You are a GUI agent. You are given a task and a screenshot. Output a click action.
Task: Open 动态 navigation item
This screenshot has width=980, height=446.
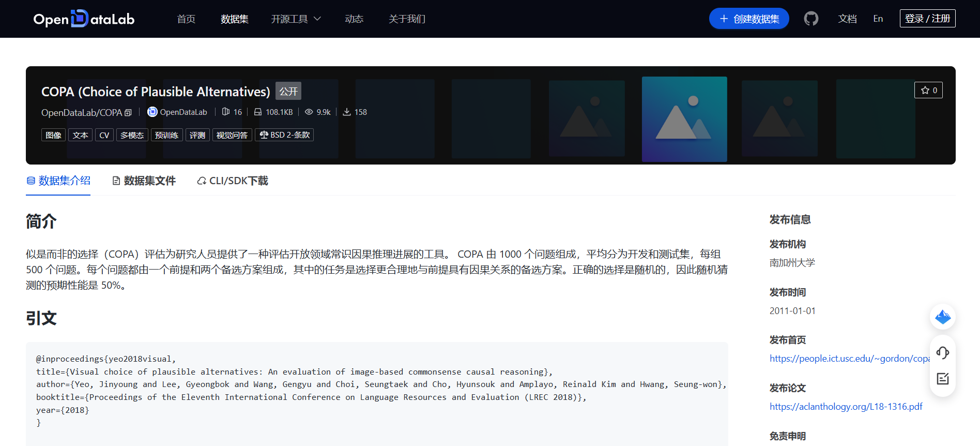pyautogui.click(x=354, y=19)
